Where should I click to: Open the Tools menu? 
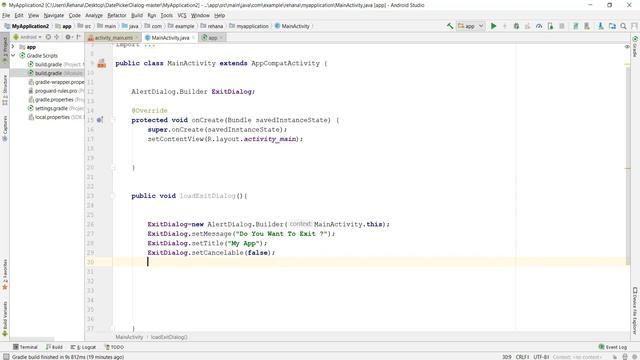click(166, 15)
